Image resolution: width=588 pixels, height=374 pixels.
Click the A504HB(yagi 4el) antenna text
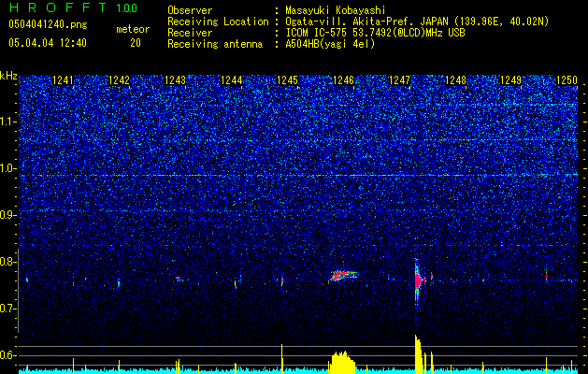coord(330,44)
